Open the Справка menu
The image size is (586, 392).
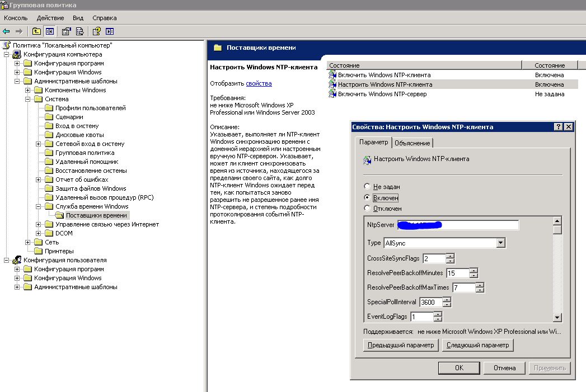pos(104,18)
